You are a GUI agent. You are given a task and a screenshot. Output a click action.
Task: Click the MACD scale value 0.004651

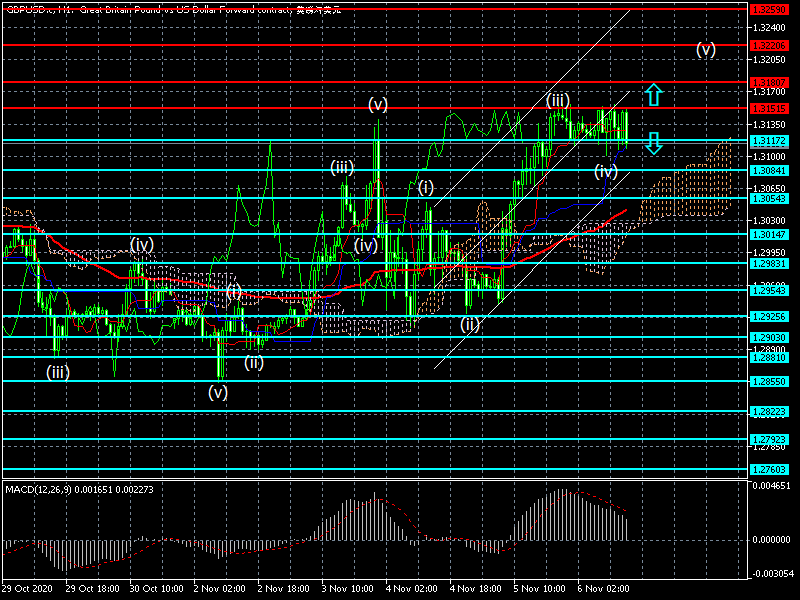[x=771, y=486]
